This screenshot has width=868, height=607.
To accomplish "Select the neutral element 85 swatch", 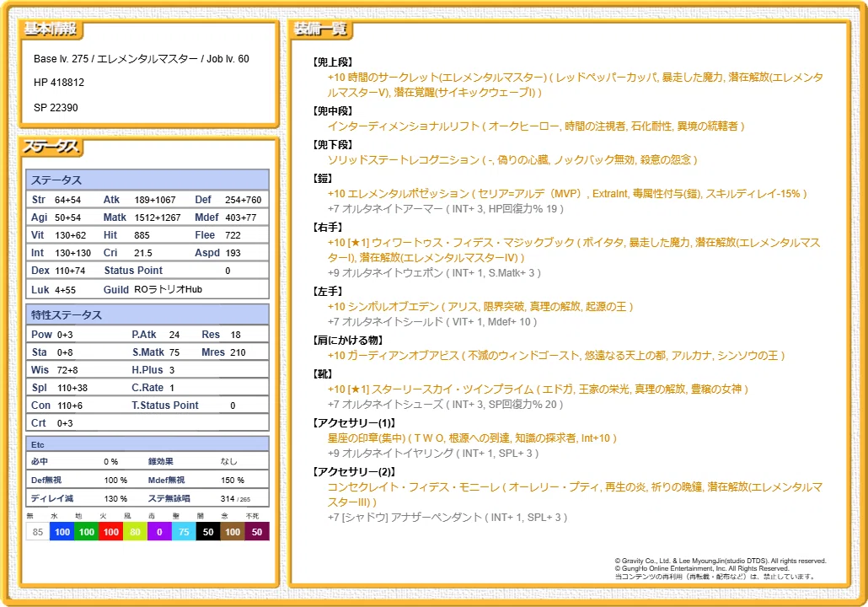I will (x=38, y=532).
